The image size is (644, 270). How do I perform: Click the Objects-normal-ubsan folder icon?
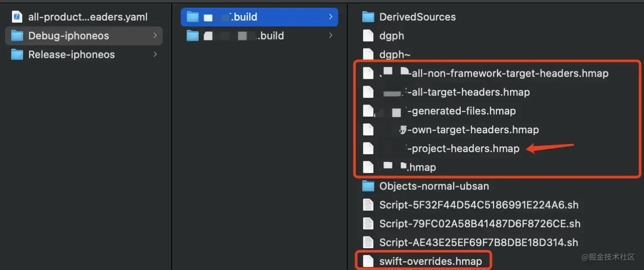point(368,186)
